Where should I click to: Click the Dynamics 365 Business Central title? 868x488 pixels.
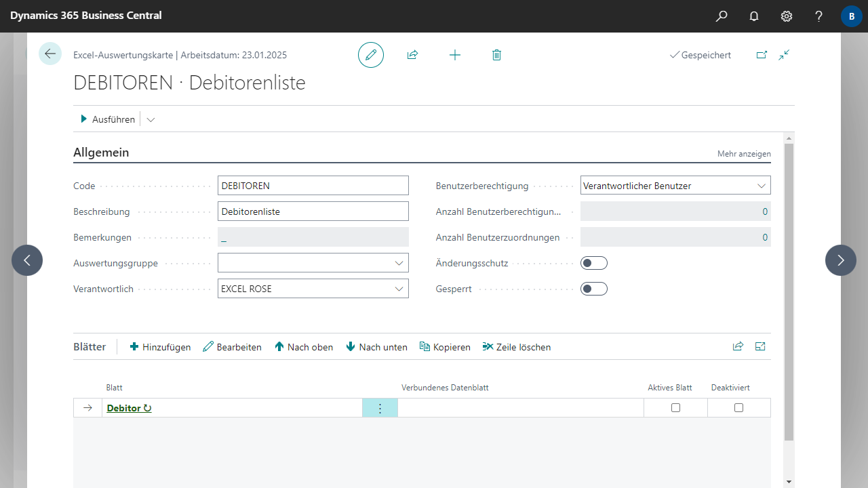[x=86, y=15]
